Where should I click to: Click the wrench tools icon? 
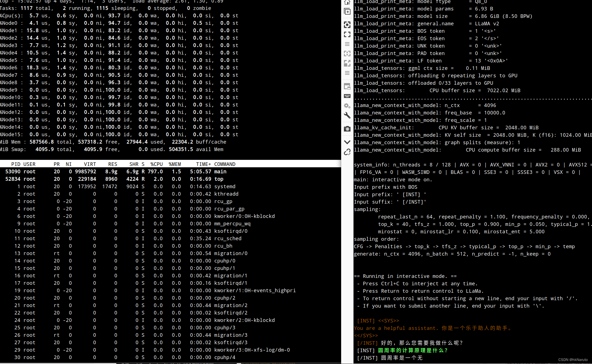tap(347, 115)
